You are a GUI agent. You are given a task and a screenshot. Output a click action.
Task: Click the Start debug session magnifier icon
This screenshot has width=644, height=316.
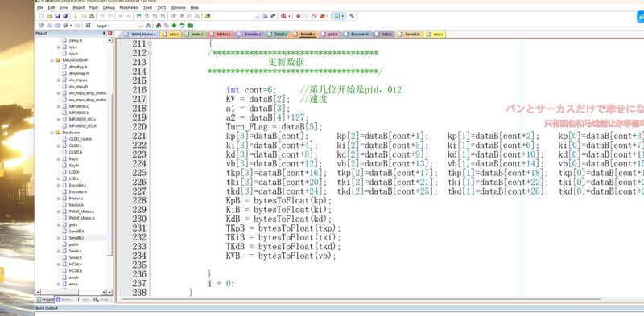[284, 16]
